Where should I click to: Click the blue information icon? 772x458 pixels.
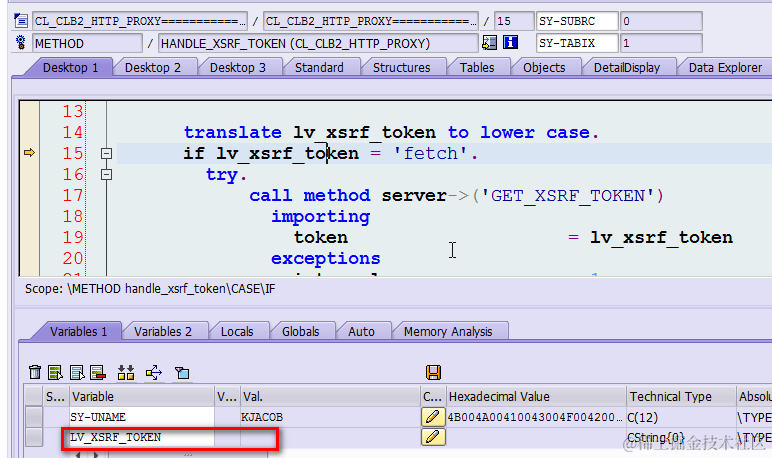click(511, 43)
